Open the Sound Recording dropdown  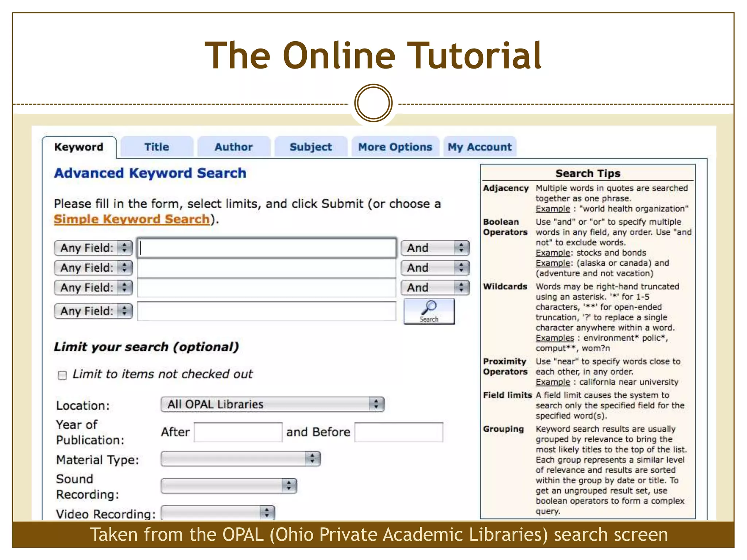click(x=229, y=486)
